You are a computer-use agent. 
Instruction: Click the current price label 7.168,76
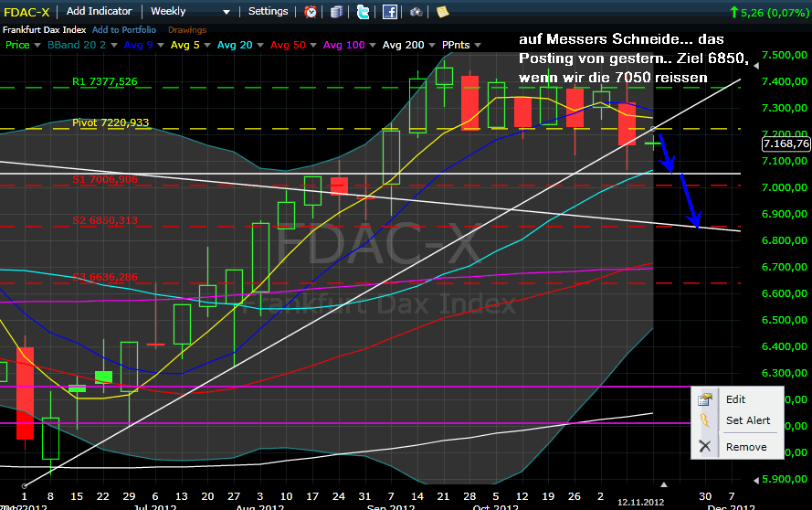[x=786, y=143]
